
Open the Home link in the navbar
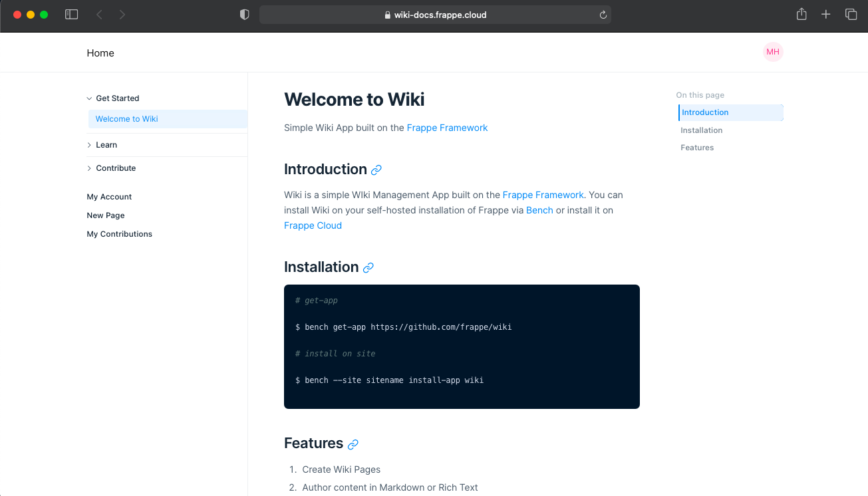tap(100, 53)
